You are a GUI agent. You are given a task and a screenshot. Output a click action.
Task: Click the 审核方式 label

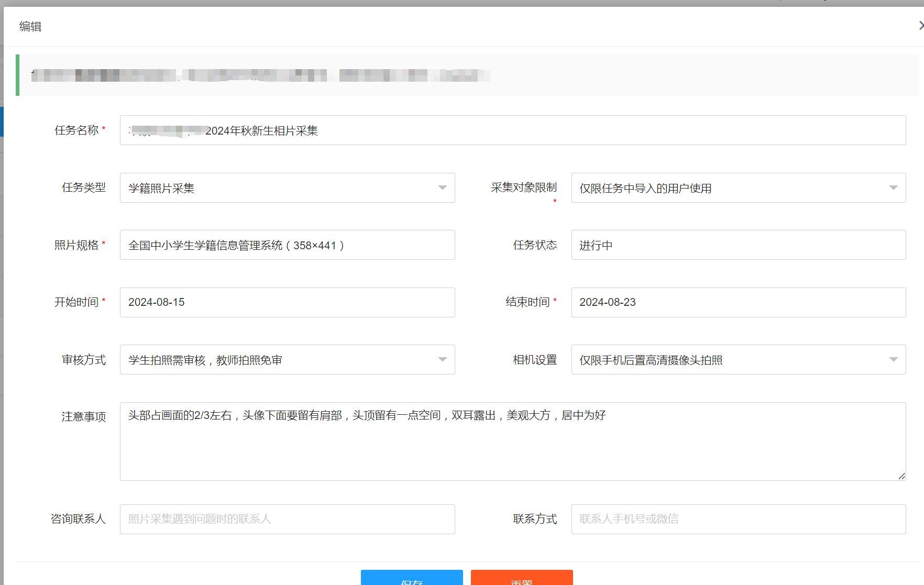coord(84,360)
